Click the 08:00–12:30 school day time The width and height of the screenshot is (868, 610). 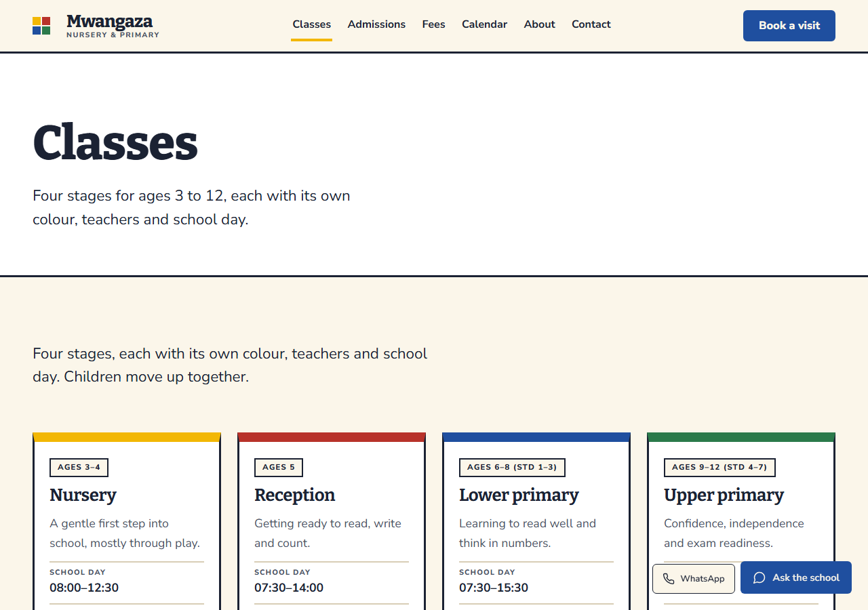tap(84, 588)
